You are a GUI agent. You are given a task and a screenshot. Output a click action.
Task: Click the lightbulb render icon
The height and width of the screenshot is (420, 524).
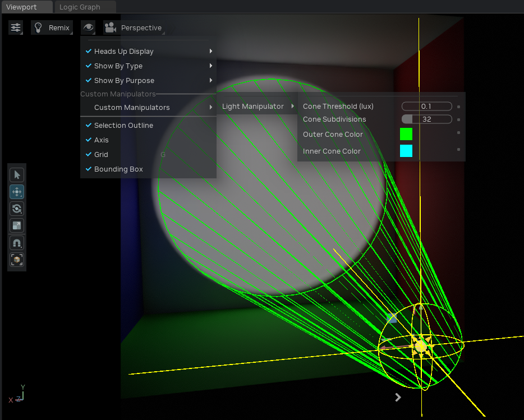pyautogui.click(x=38, y=27)
